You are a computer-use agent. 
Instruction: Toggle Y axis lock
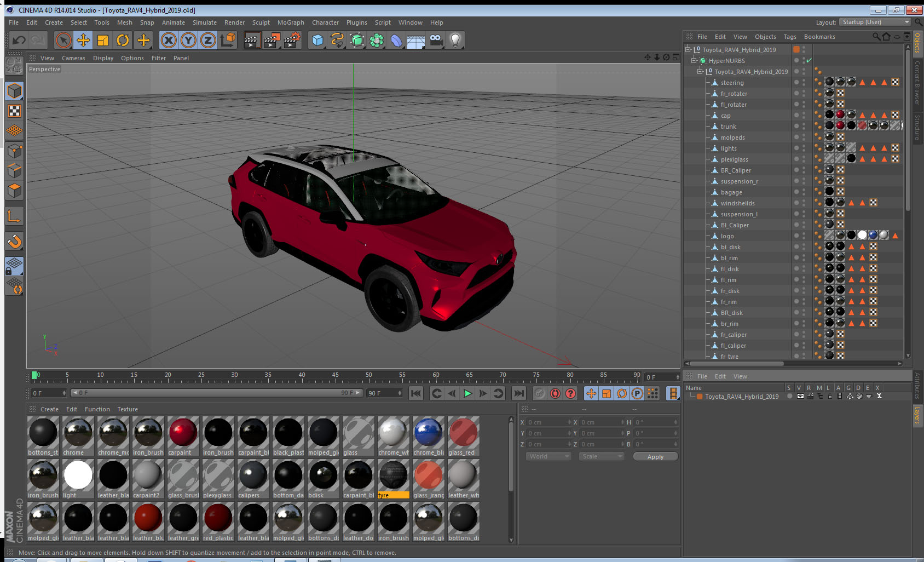(x=188, y=40)
